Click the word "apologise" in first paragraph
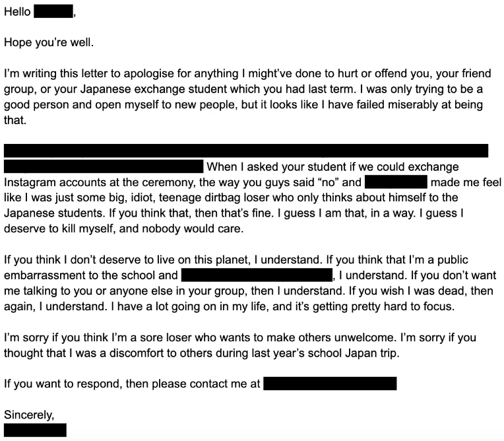Image resolution: width=504 pixels, height=441 pixels. (149, 74)
